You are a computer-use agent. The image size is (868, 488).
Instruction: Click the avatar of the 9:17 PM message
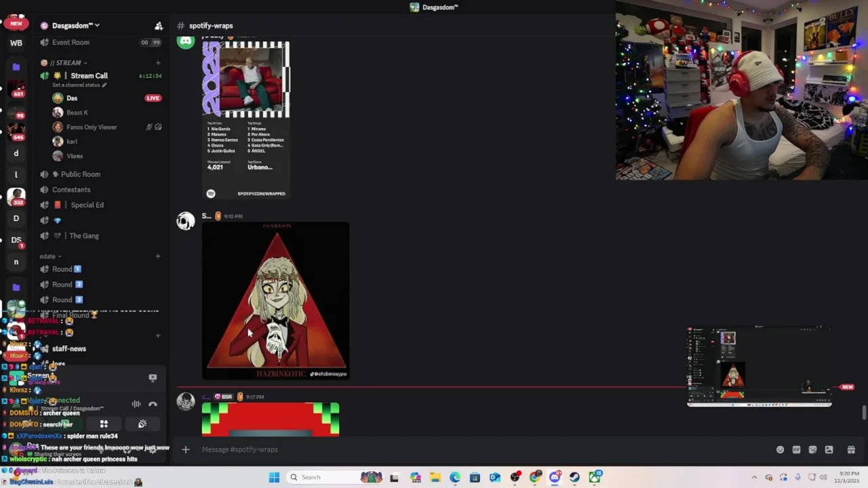(186, 401)
